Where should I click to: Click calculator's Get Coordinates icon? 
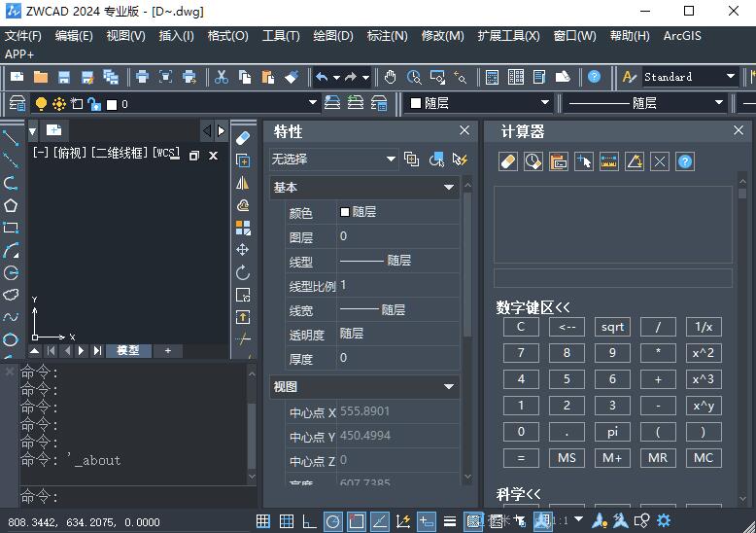coord(583,161)
